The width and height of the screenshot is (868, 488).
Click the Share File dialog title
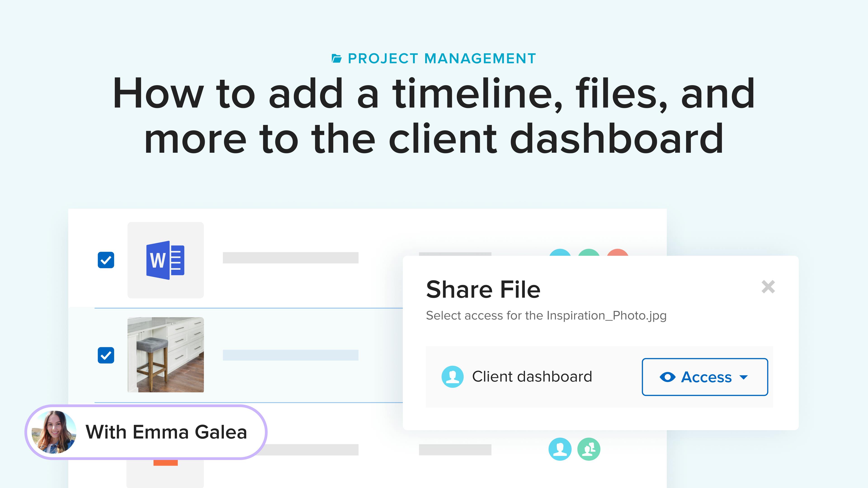pyautogui.click(x=483, y=290)
